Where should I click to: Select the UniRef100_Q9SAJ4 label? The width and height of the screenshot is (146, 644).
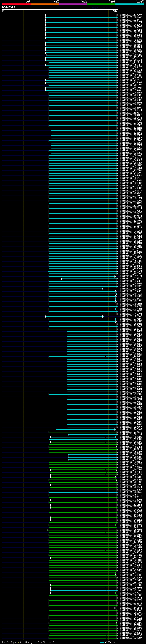[x=131, y=70]
